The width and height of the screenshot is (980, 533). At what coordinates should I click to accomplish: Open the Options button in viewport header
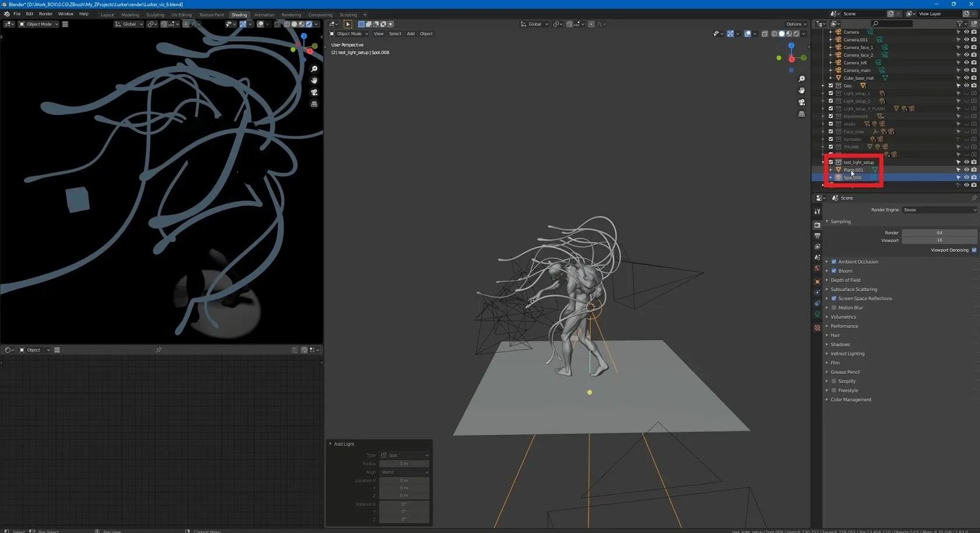click(796, 24)
